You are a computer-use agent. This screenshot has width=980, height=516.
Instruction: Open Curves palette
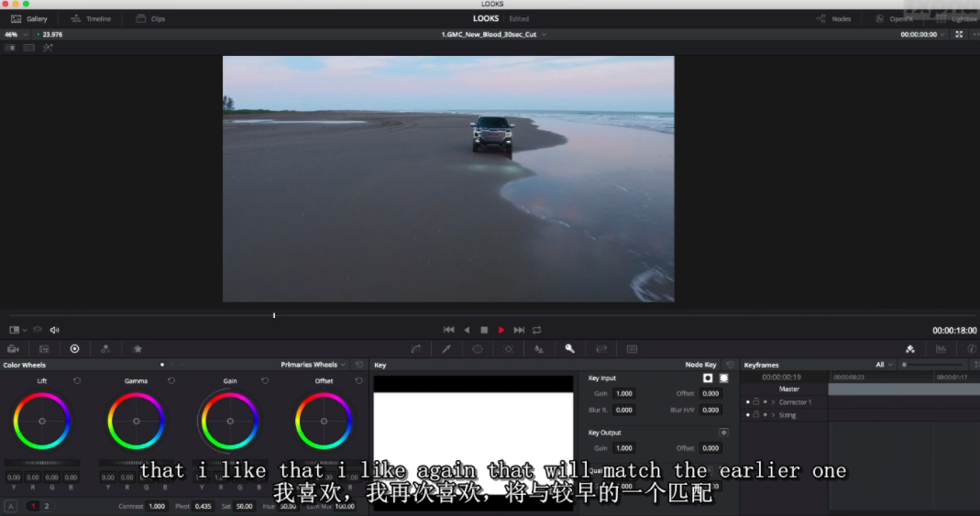coord(415,349)
